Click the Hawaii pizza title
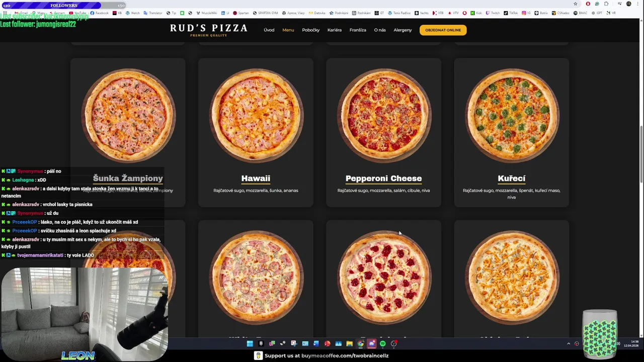644x362 pixels. (x=256, y=178)
